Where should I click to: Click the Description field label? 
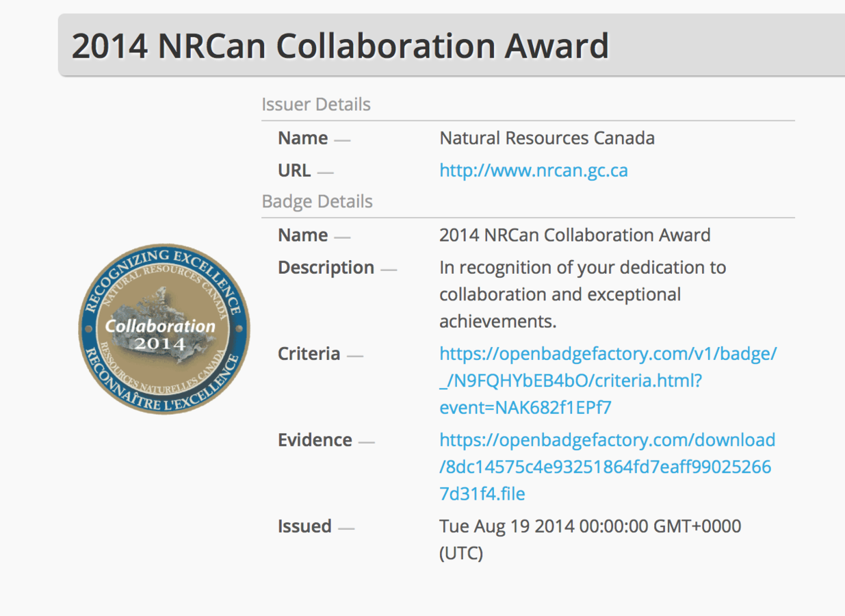(326, 268)
